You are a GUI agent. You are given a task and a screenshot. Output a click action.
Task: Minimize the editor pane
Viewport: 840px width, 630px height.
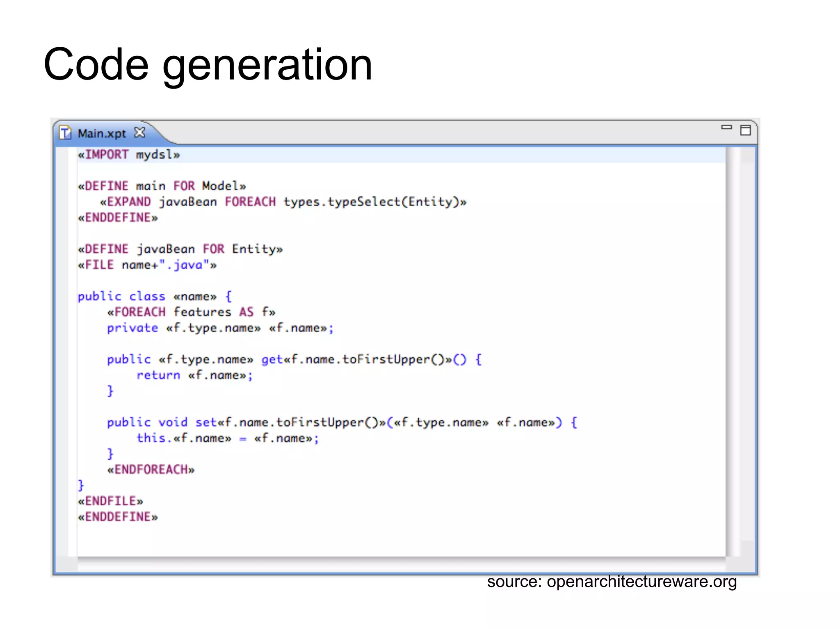point(726,128)
